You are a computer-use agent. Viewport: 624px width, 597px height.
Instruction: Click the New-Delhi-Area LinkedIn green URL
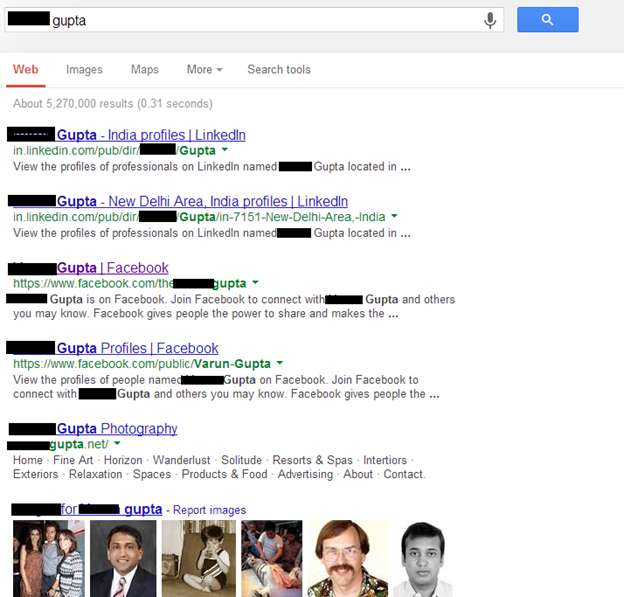click(199, 217)
